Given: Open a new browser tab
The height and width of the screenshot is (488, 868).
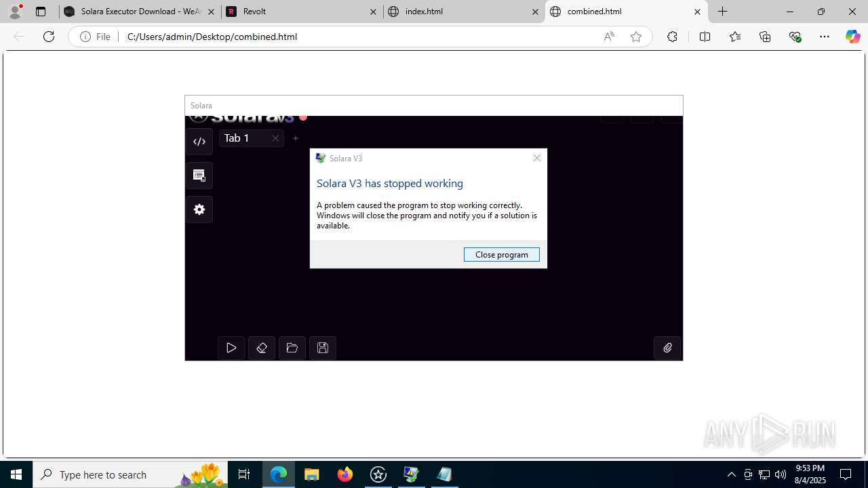Looking at the screenshot, I should tap(723, 12).
